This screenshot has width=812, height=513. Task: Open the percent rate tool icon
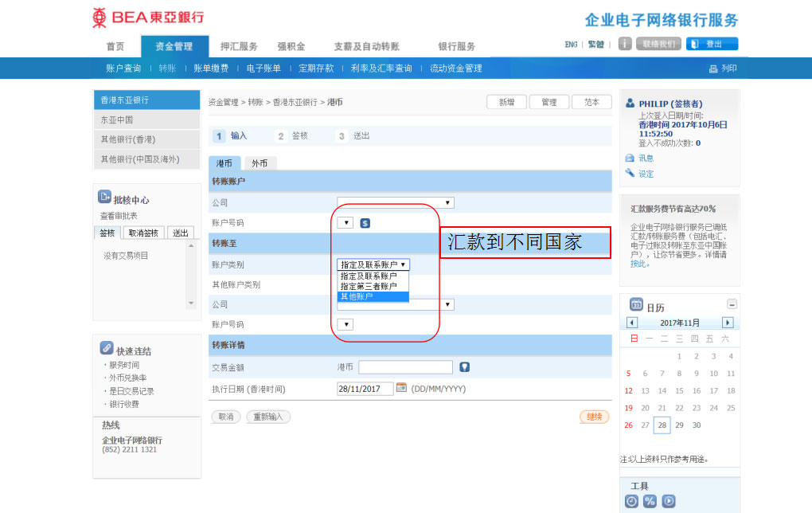tap(650, 501)
